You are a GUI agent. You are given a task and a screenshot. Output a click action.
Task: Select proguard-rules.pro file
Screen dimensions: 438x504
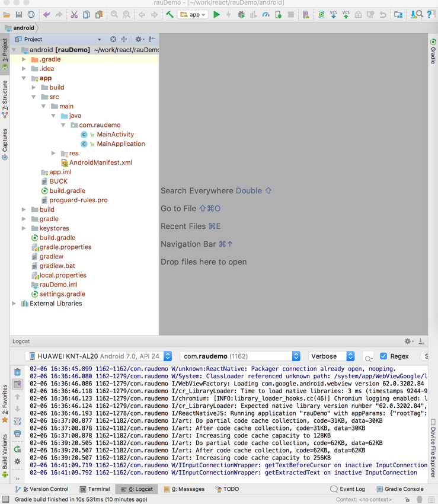coord(78,200)
